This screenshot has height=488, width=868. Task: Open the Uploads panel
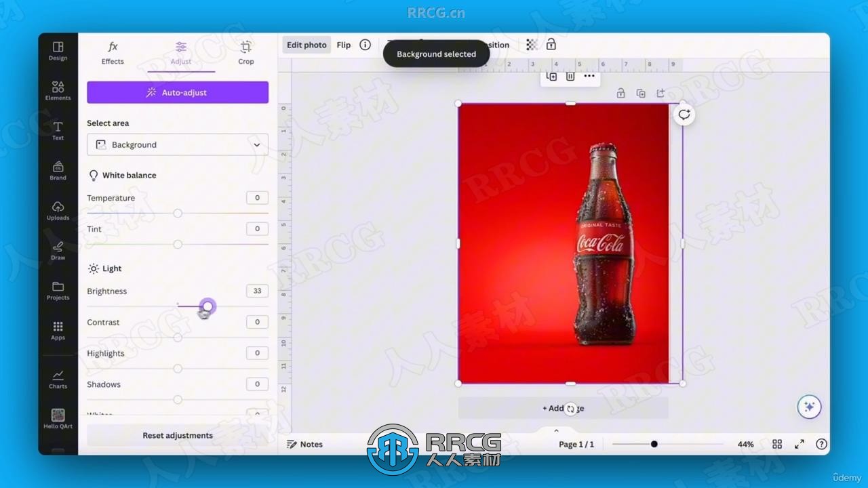pos(58,211)
